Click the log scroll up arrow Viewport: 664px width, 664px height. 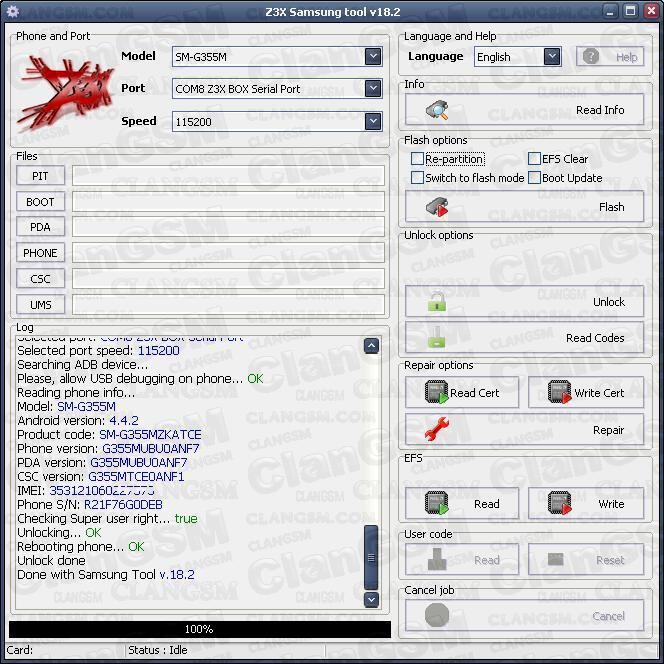coord(371,346)
